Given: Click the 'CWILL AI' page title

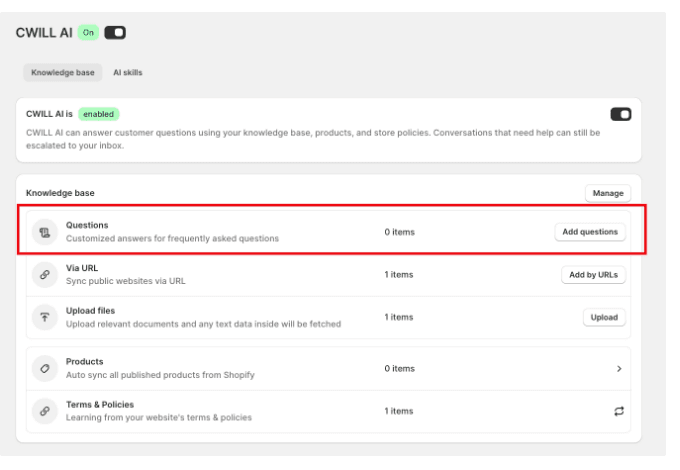Looking at the screenshot, I should click(x=44, y=33).
